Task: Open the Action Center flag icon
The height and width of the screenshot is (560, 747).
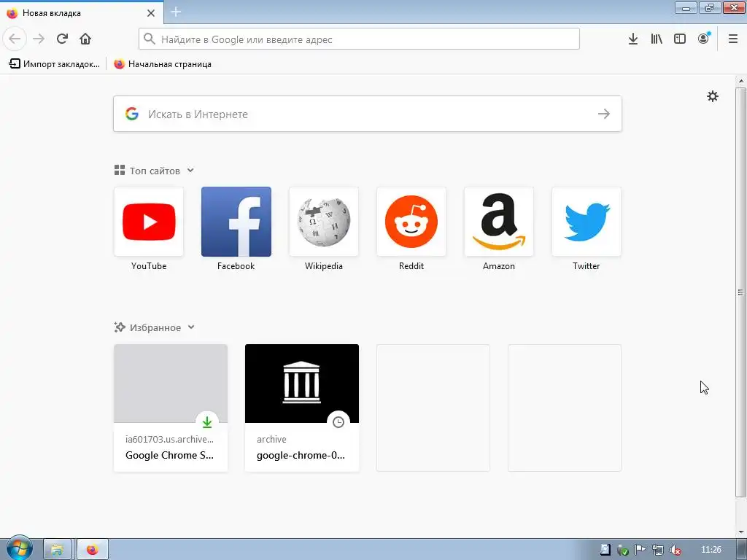Action: point(640,550)
